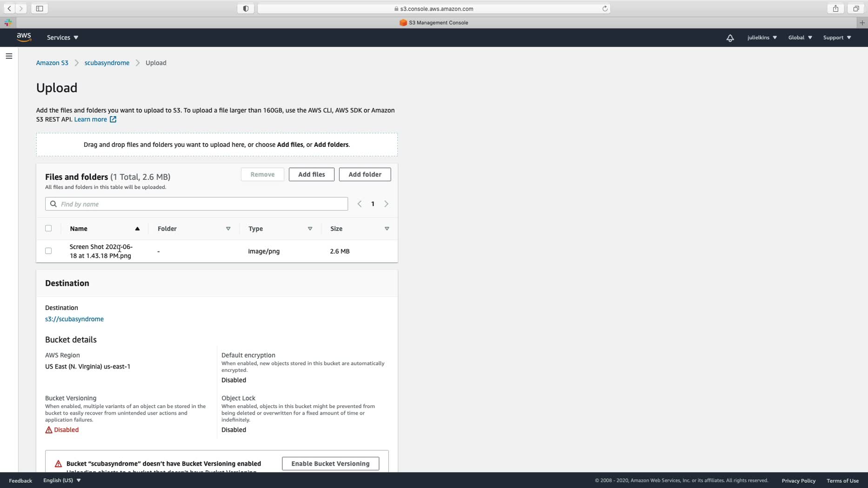
Task: Open the S3 side navigation hamburger menu
Action: tap(9, 56)
